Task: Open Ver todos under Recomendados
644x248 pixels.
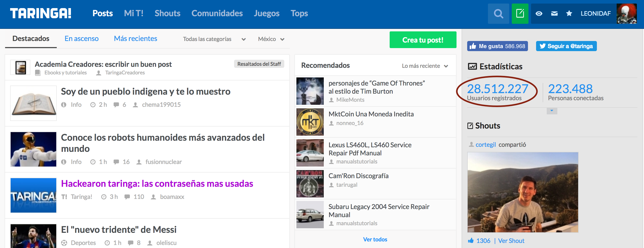Action: point(375,239)
